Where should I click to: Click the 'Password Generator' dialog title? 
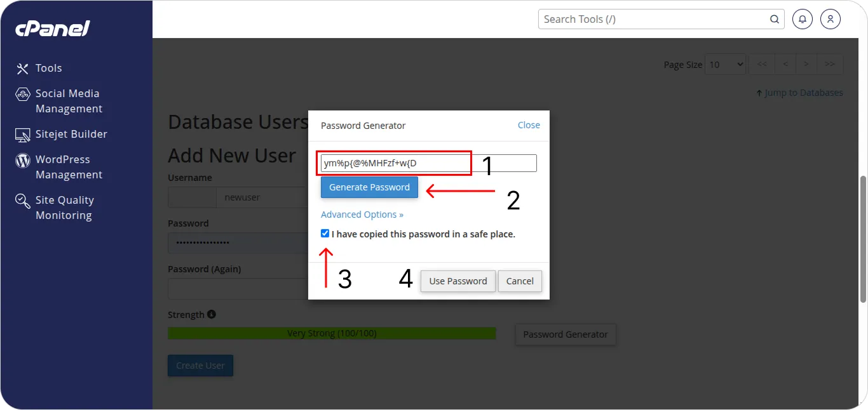(x=363, y=126)
